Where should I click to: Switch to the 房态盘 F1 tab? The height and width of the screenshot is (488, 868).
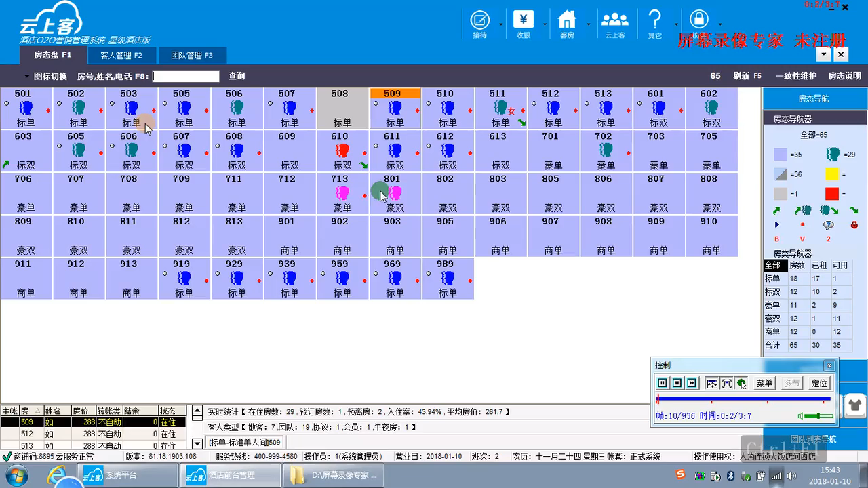[x=52, y=56]
